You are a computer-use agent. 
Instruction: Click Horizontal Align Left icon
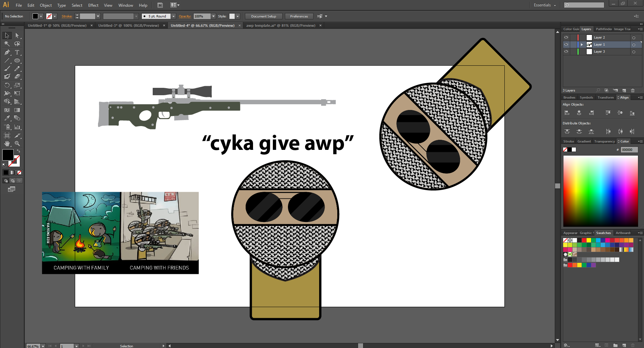point(567,113)
